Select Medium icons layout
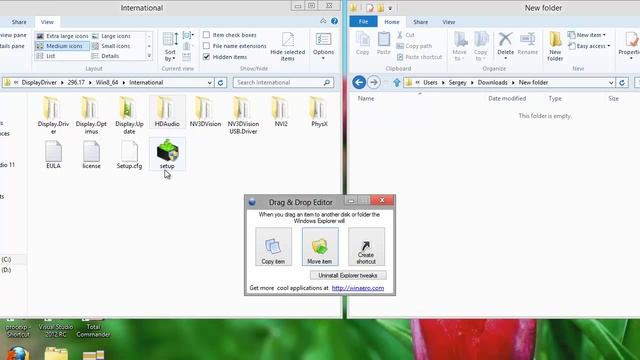 62,46
